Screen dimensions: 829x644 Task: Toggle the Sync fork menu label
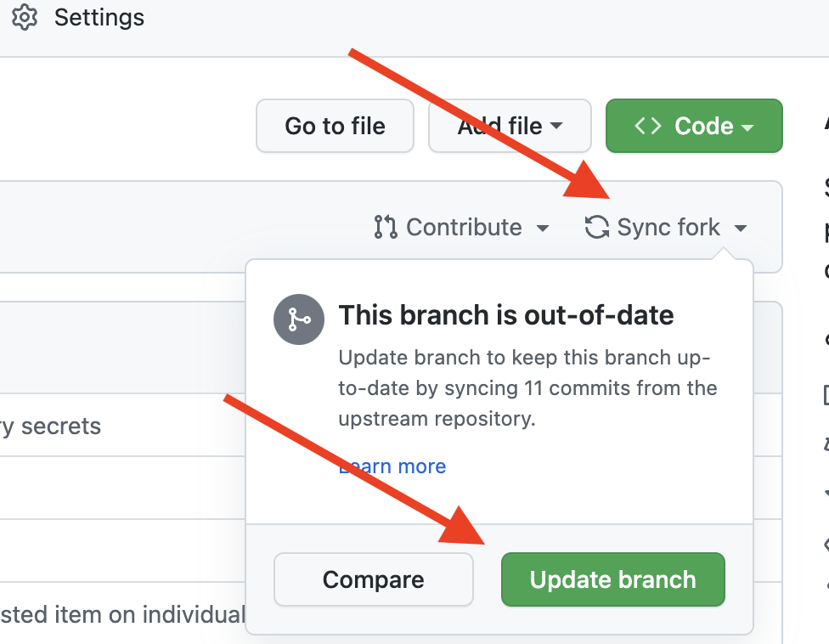pyautogui.click(x=668, y=227)
